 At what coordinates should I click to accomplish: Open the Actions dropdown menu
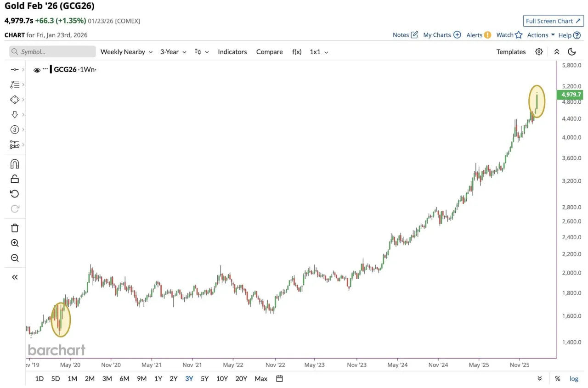coord(541,35)
